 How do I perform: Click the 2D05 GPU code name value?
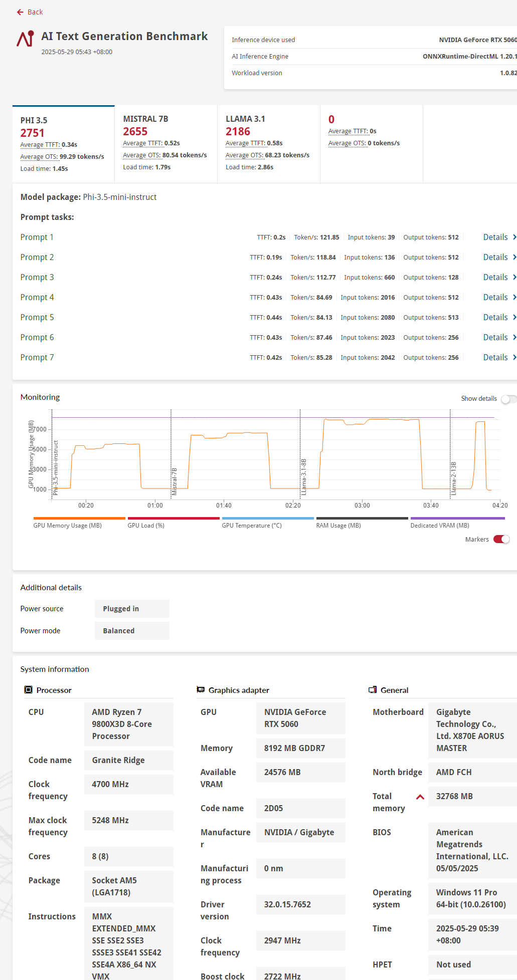click(300, 808)
